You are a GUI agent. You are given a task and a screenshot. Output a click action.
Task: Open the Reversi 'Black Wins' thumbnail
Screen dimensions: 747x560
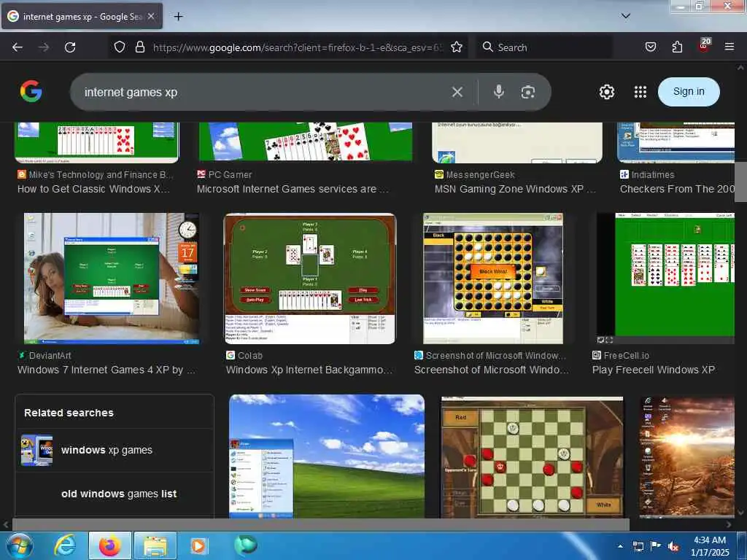coord(493,278)
